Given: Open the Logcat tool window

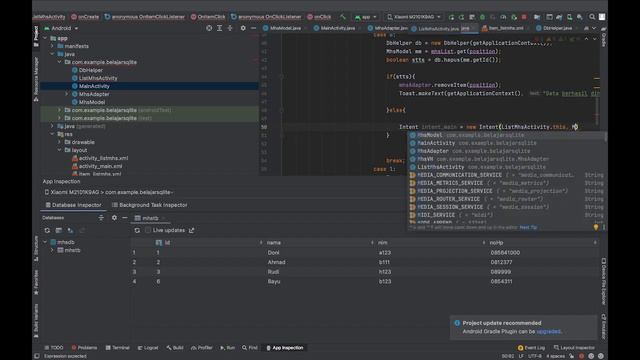Looking at the screenshot, I should (148, 348).
